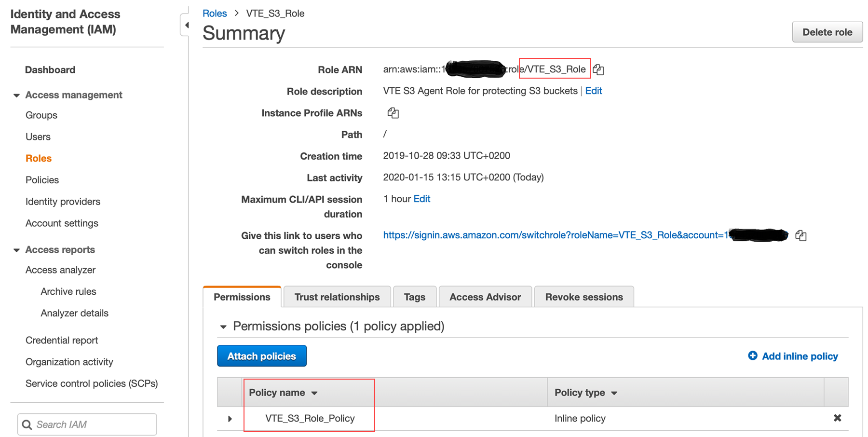Viewport: 868px width, 437px height.
Task: Copy the switch role link
Action: pyautogui.click(x=801, y=235)
